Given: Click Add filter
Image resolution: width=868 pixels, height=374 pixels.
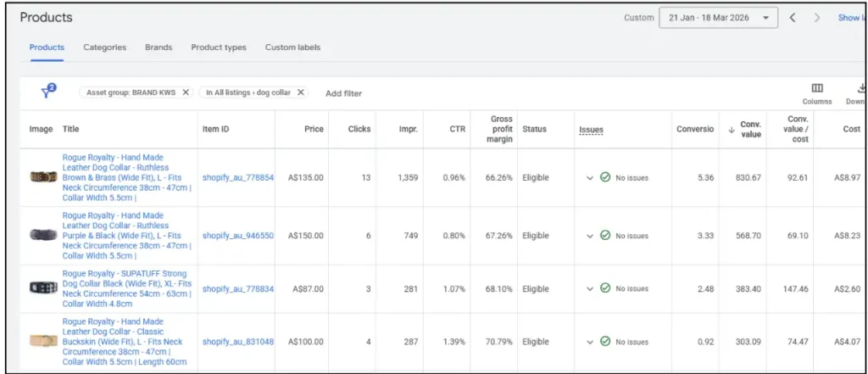Looking at the screenshot, I should tap(343, 93).
